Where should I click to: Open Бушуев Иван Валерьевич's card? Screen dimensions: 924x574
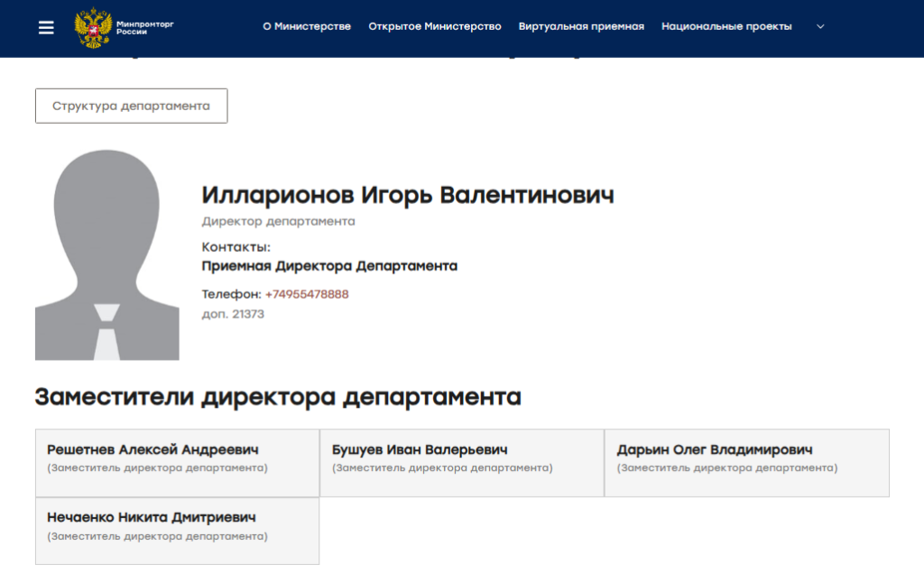(462, 463)
